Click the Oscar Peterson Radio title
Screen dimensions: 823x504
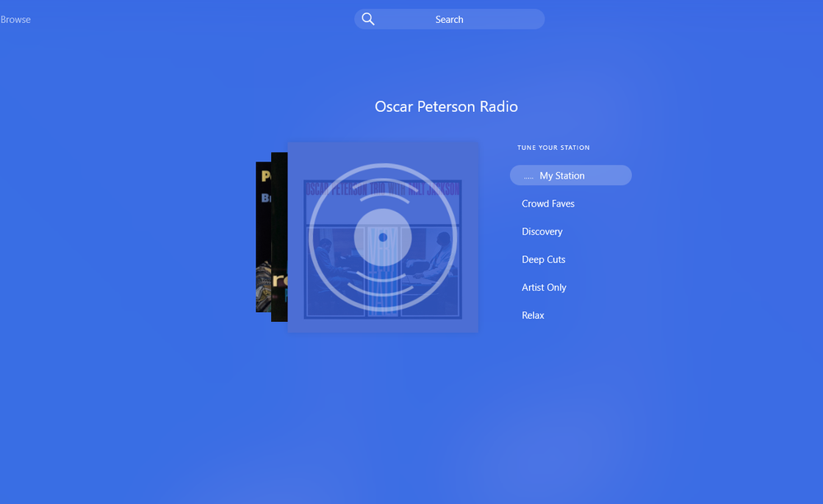tap(447, 106)
